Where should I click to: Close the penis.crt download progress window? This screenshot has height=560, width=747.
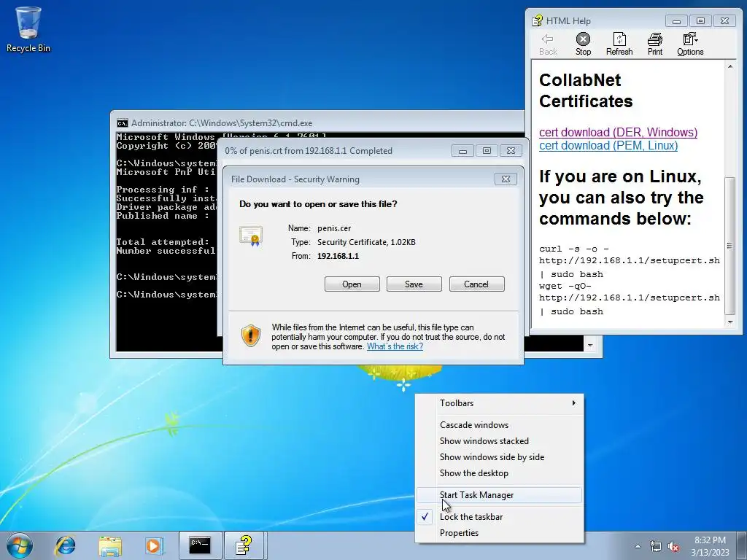[511, 151]
